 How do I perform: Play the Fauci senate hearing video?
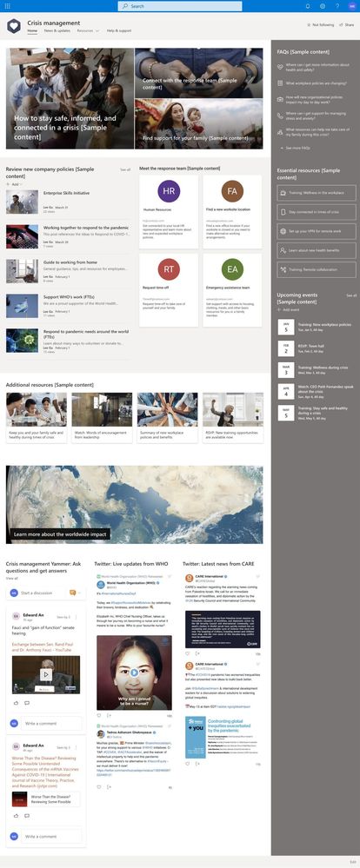pos(46,675)
